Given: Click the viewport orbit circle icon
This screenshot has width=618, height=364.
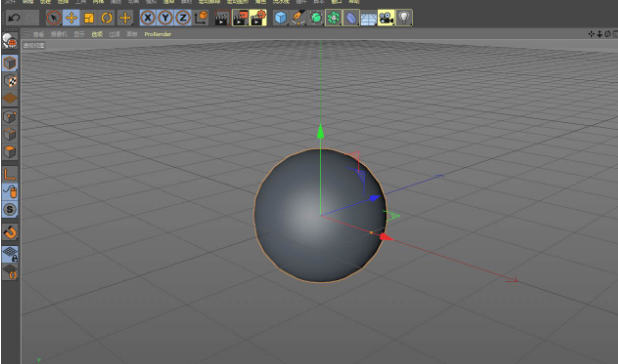Looking at the screenshot, I should pos(607,34).
